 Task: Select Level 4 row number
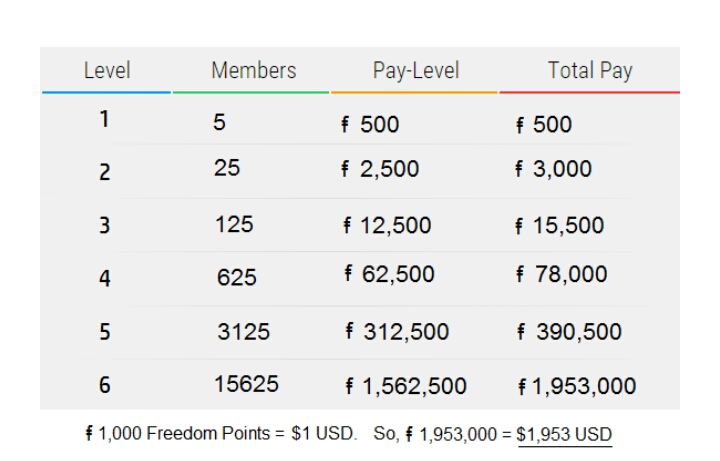pyautogui.click(x=105, y=277)
